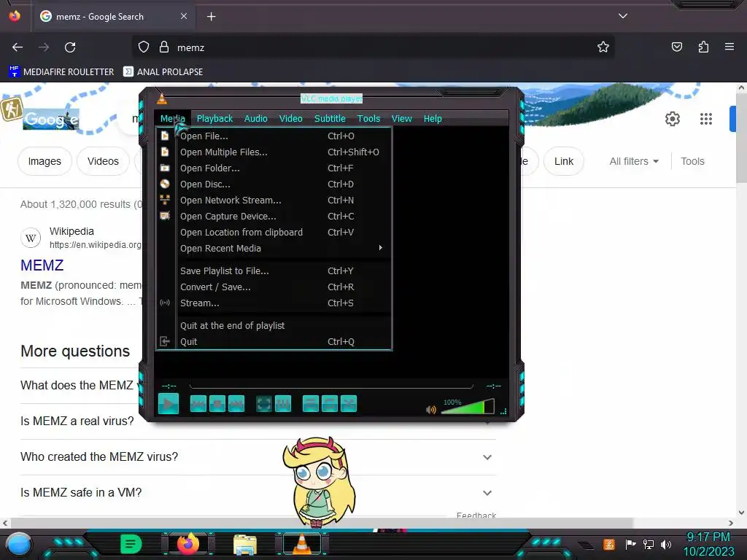Click the VLC Play button

[169, 404]
